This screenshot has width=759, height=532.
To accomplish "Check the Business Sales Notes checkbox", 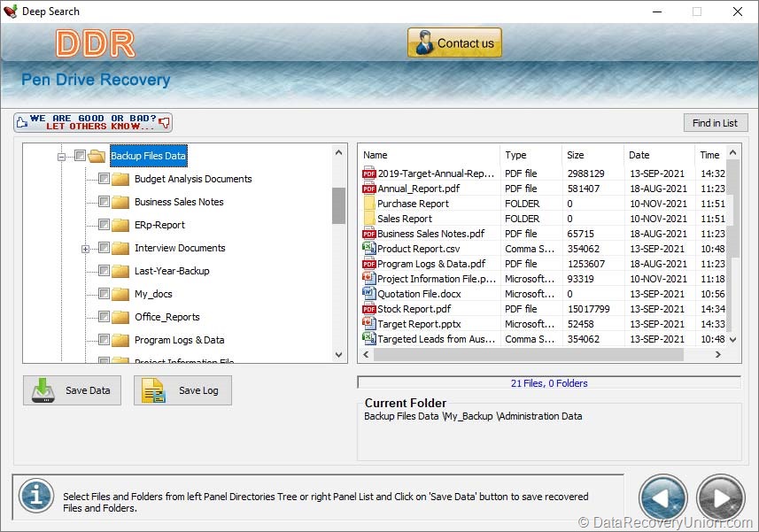I will point(104,201).
